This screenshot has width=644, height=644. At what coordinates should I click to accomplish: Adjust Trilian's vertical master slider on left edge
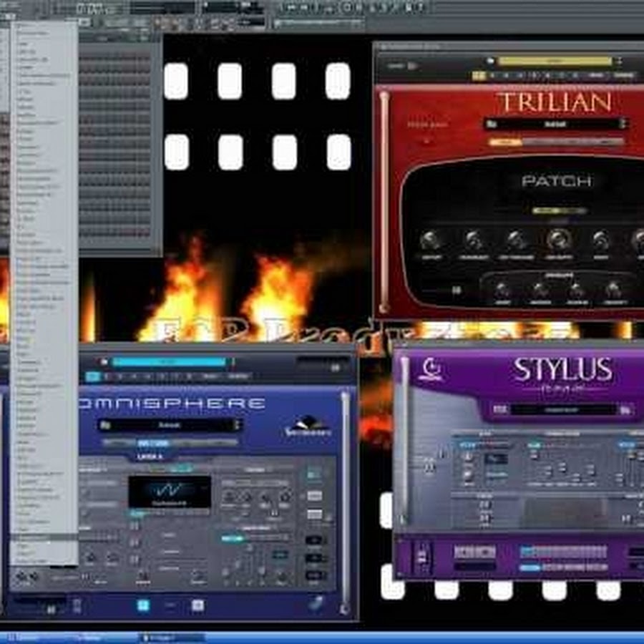(384, 200)
